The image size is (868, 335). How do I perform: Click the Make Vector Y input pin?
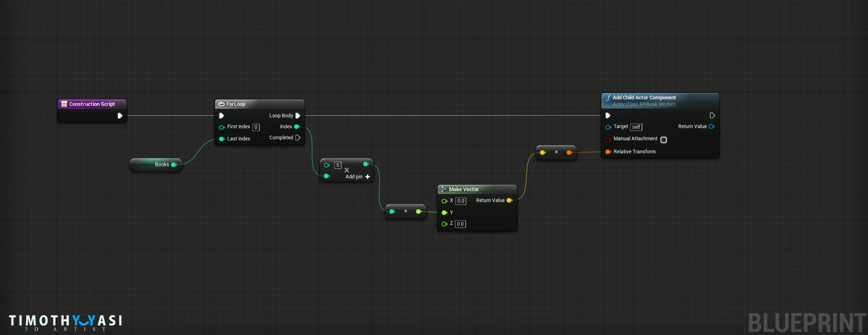(x=444, y=213)
